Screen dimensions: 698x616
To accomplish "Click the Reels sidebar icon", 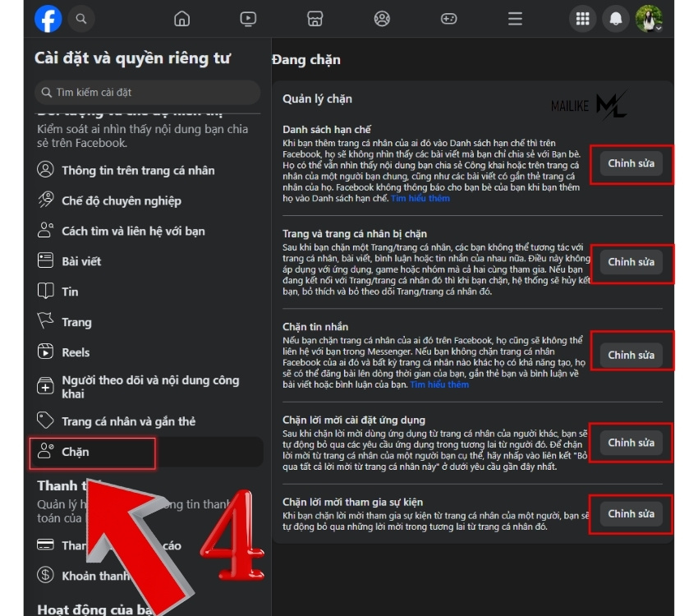I will pyautogui.click(x=45, y=352).
